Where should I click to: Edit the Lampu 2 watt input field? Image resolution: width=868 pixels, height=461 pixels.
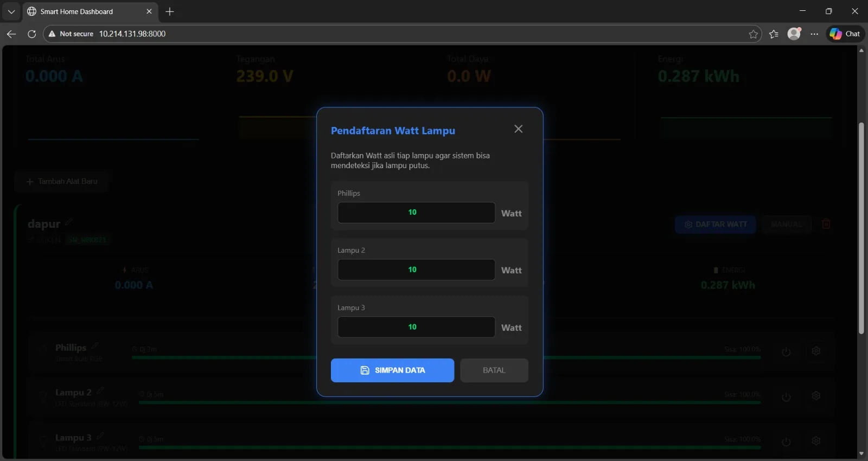(x=416, y=270)
